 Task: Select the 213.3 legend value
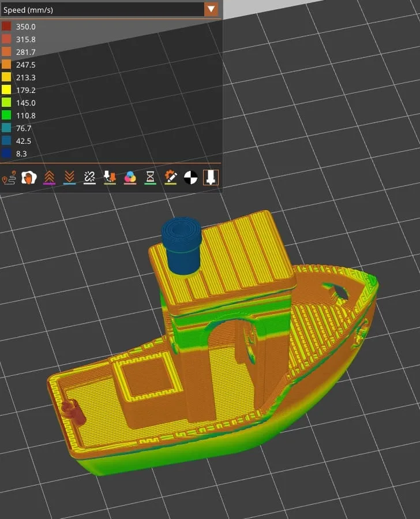click(x=26, y=77)
